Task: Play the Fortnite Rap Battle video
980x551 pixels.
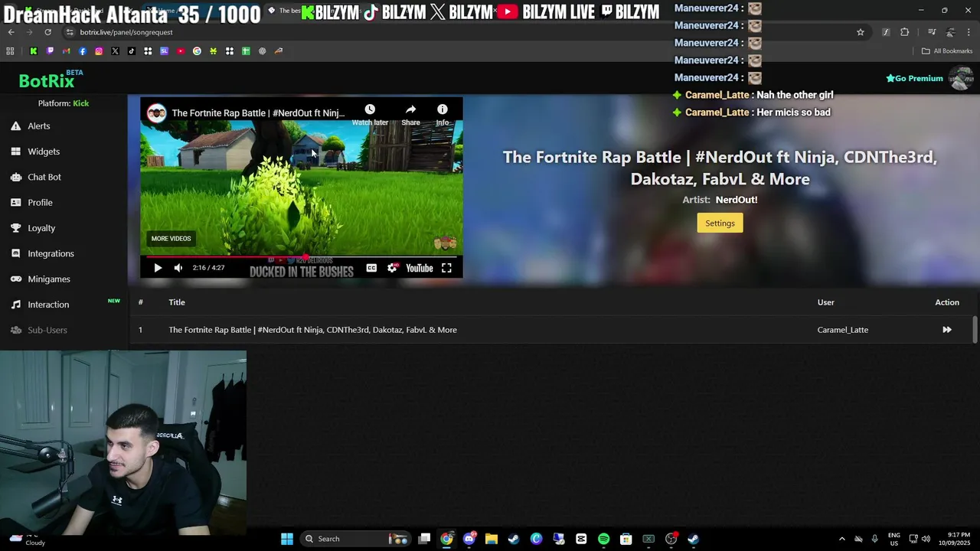Action: click(158, 268)
